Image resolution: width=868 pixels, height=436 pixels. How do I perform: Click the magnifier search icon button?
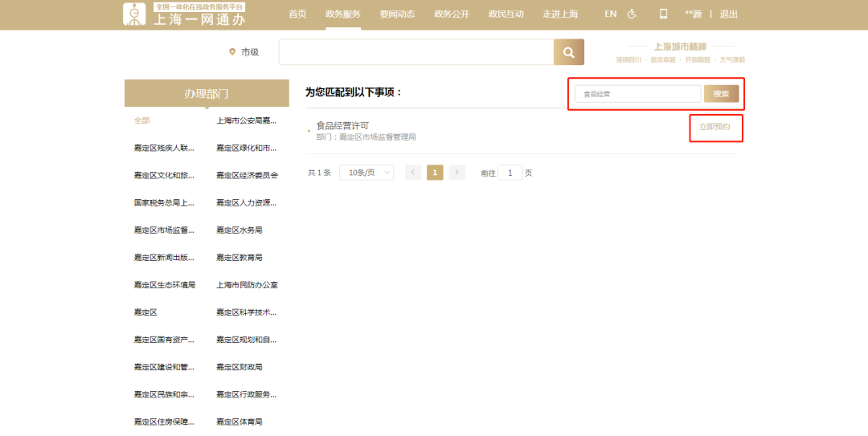[x=568, y=52]
